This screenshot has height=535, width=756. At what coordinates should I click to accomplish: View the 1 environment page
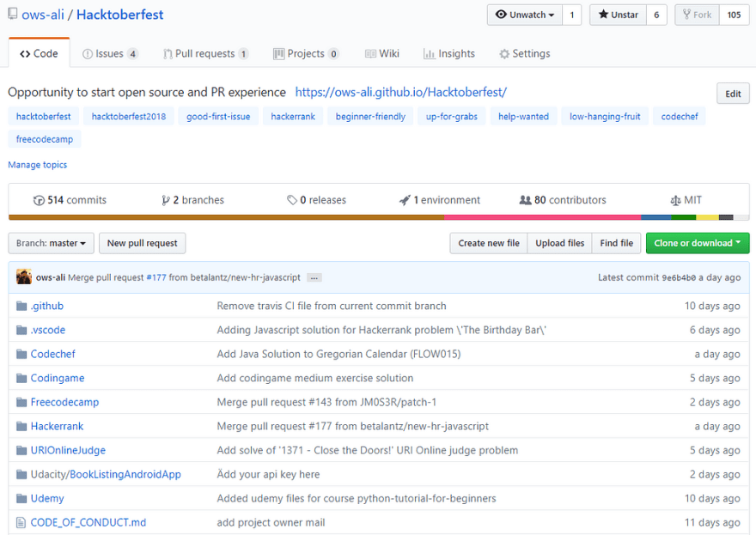point(440,200)
